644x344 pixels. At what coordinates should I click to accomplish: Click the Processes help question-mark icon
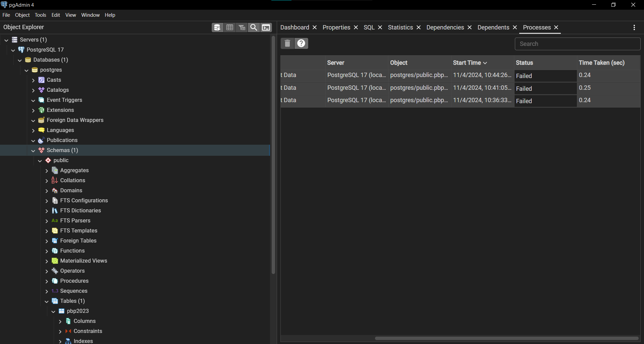coord(301,43)
